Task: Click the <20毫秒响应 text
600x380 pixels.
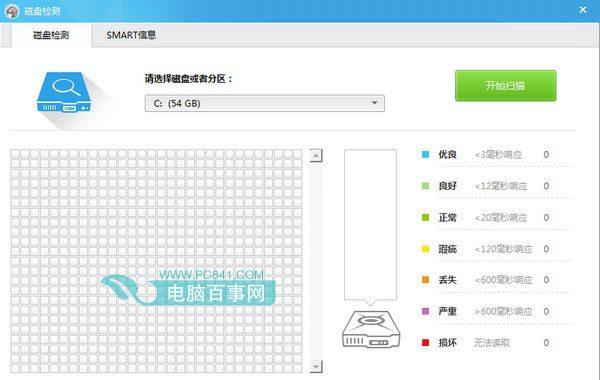Action: (501, 217)
